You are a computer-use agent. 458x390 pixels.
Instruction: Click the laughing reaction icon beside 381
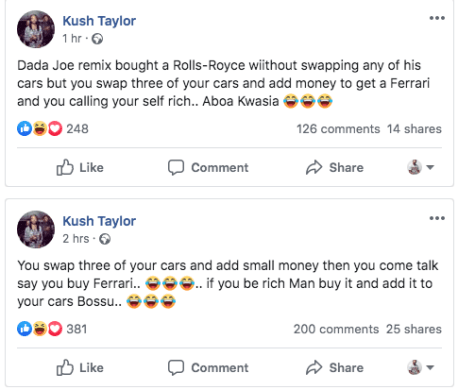pos(40,329)
